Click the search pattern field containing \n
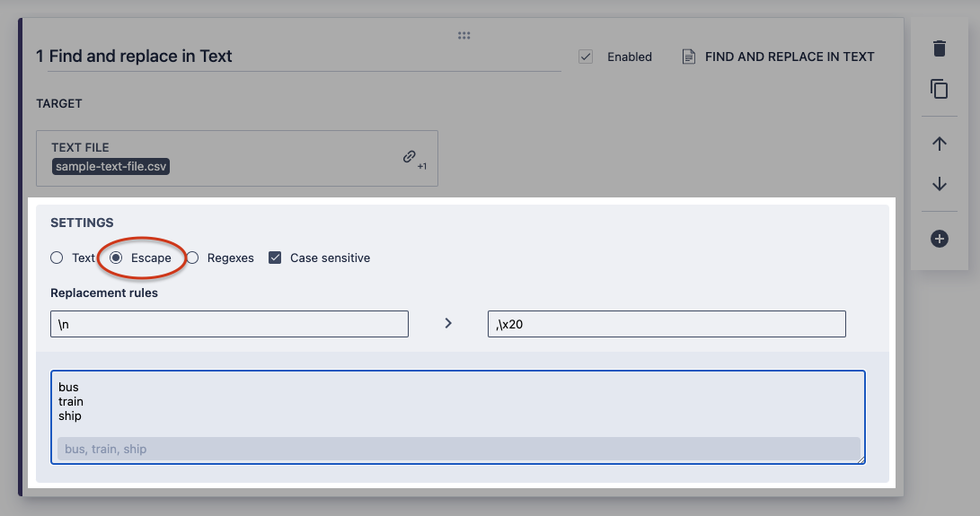The image size is (980, 516). point(229,324)
